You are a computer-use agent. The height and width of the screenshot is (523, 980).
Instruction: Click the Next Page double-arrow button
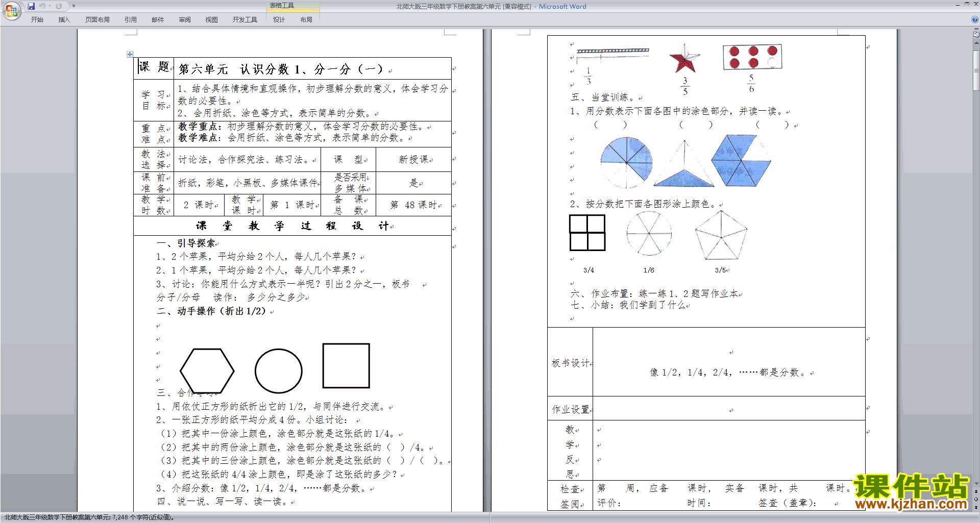click(976, 507)
